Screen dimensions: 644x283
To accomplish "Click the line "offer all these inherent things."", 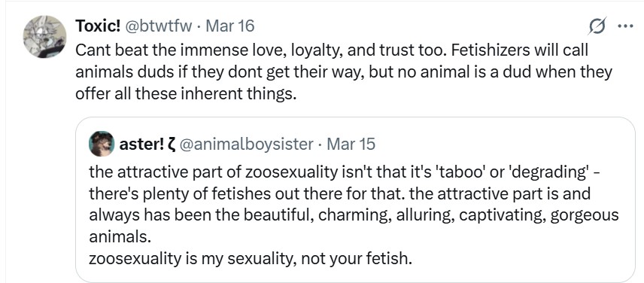I will pos(186,94).
